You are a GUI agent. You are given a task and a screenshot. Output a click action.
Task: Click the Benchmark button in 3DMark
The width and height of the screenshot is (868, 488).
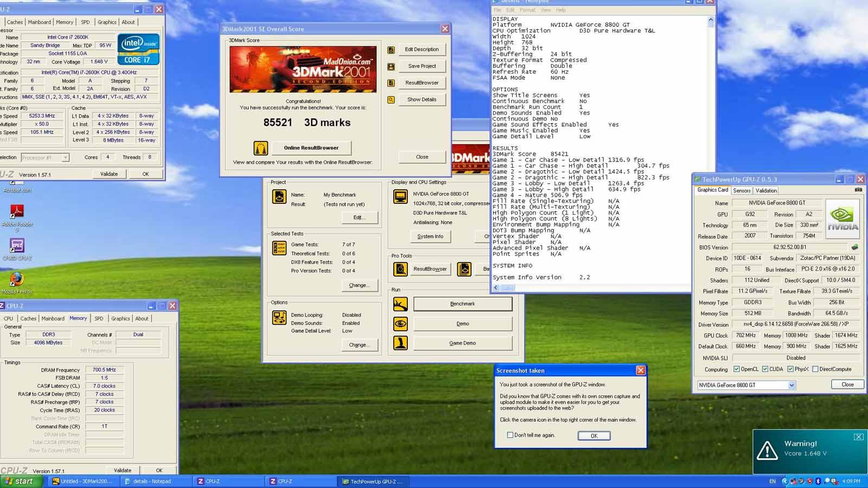tap(463, 304)
